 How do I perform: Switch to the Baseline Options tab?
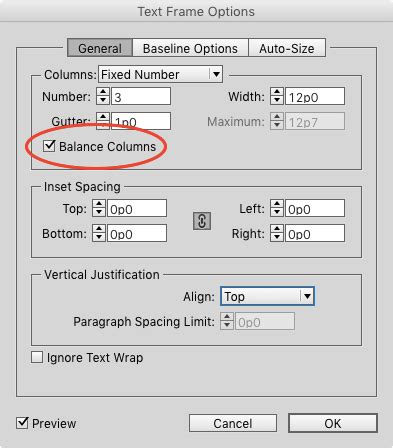tap(190, 48)
